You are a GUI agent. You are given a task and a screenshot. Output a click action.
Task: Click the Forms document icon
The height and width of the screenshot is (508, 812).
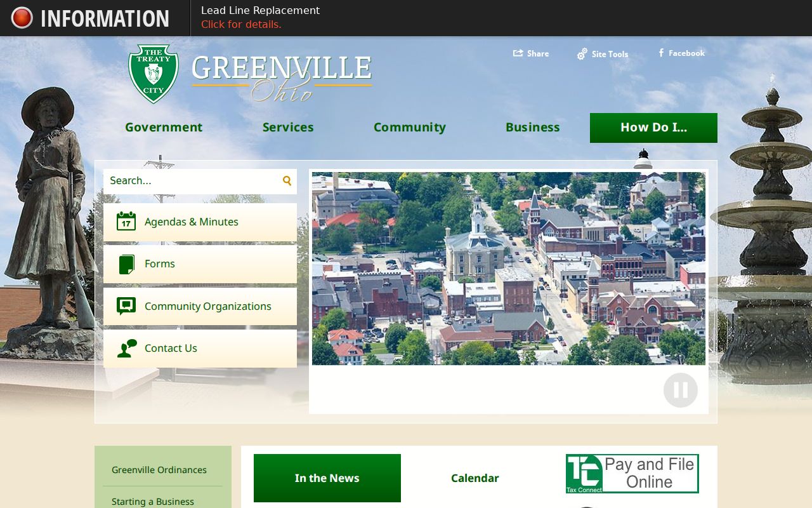[x=126, y=264]
